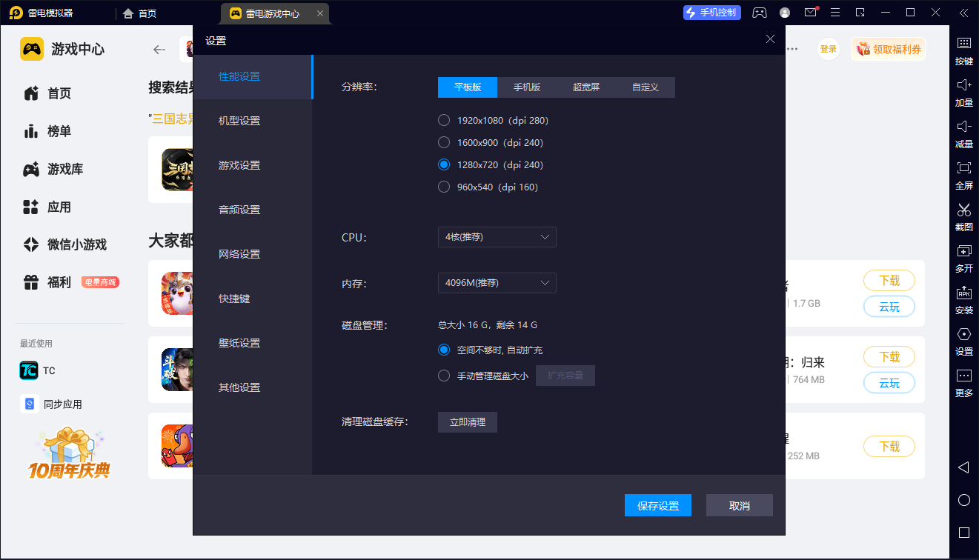Choose the 960x540 (dpi 160) option
979x560 pixels.
click(x=444, y=187)
